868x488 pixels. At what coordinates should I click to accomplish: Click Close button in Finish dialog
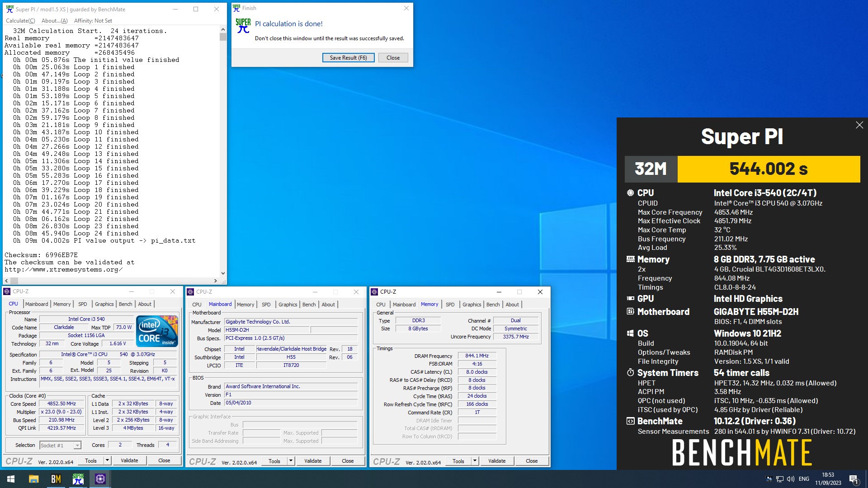(x=393, y=58)
